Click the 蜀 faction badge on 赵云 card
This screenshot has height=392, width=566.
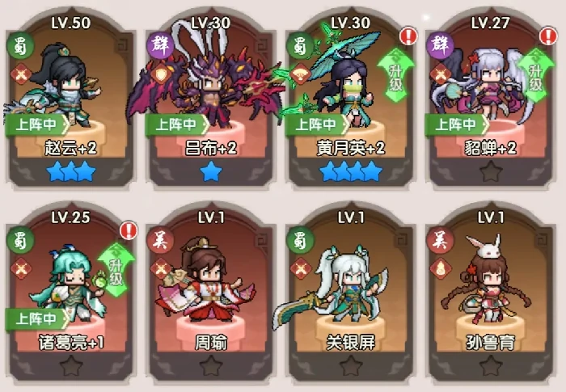point(20,46)
